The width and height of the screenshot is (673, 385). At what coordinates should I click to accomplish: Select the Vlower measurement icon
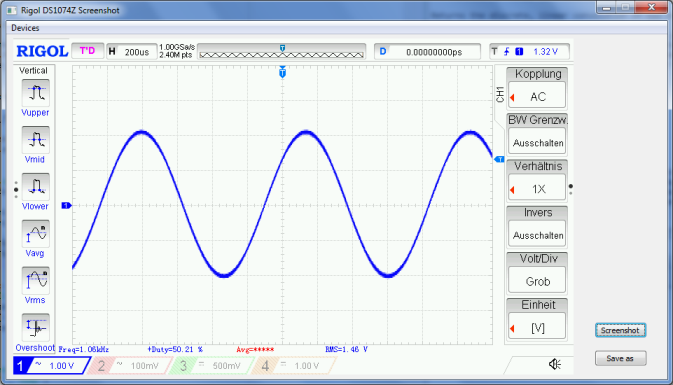point(36,186)
